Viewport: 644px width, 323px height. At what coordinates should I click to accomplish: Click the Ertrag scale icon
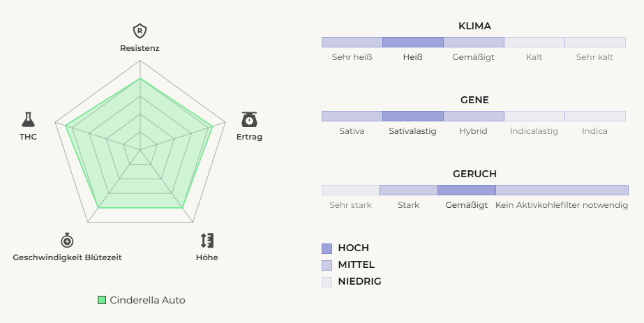[x=250, y=119]
